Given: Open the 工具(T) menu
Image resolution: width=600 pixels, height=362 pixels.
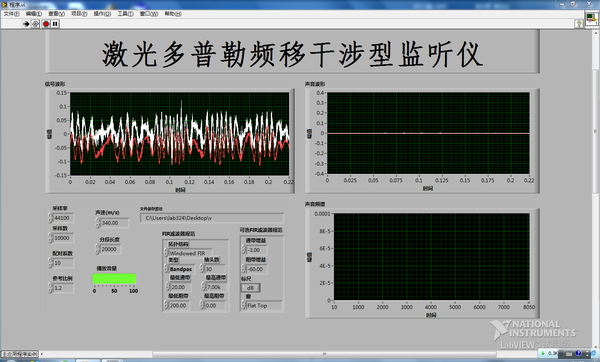Looking at the screenshot, I should [126, 14].
